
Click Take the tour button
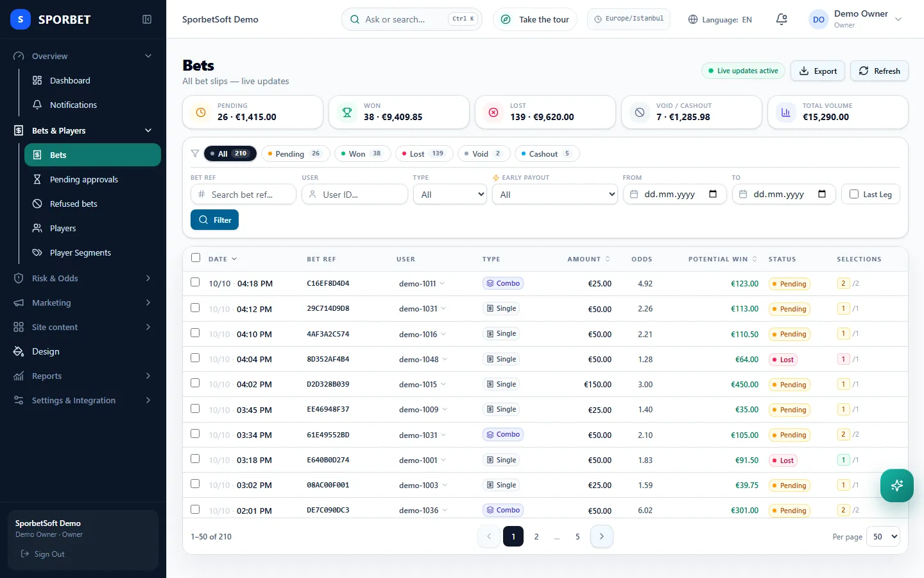pos(535,19)
